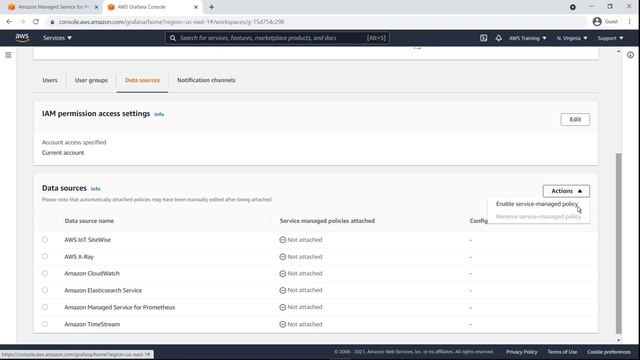Click Amazon TimeStream data source name

[x=92, y=324]
